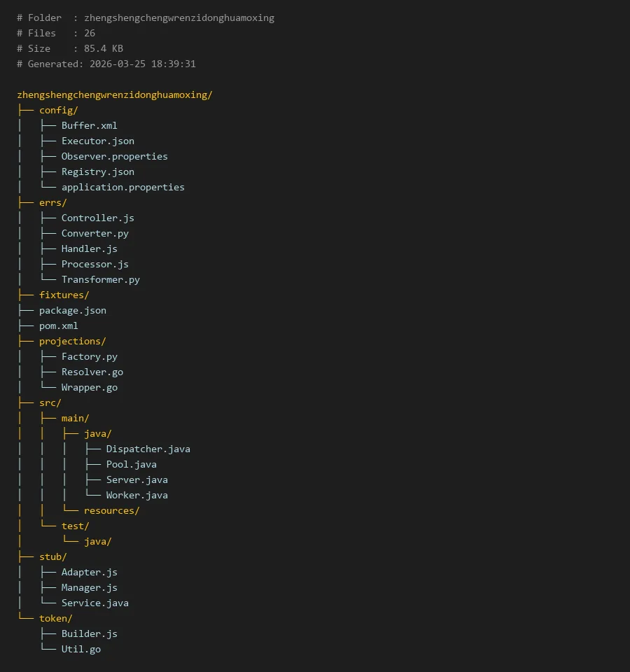Click the root zhengshengchengwrenzidonghuamoxing/ folder

point(114,94)
